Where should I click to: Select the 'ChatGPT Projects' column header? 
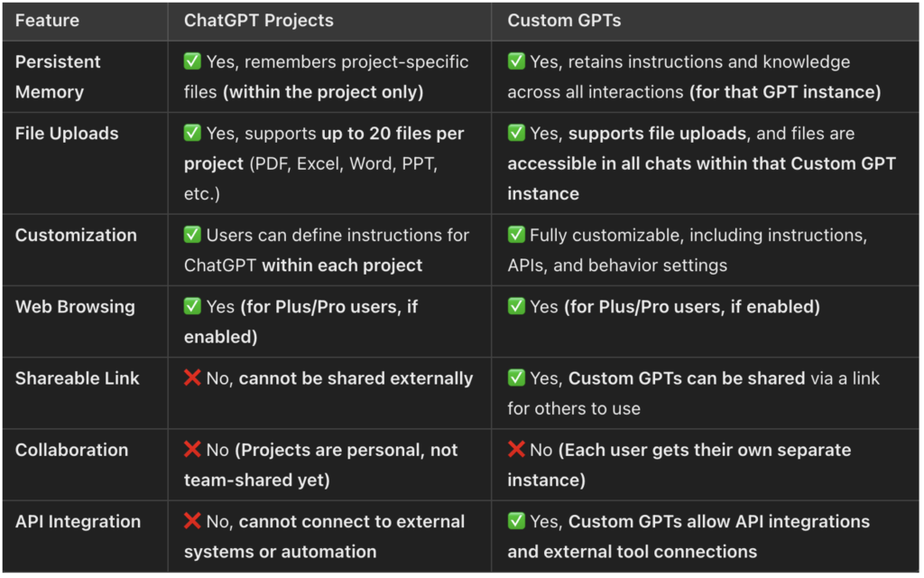[259, 21]
